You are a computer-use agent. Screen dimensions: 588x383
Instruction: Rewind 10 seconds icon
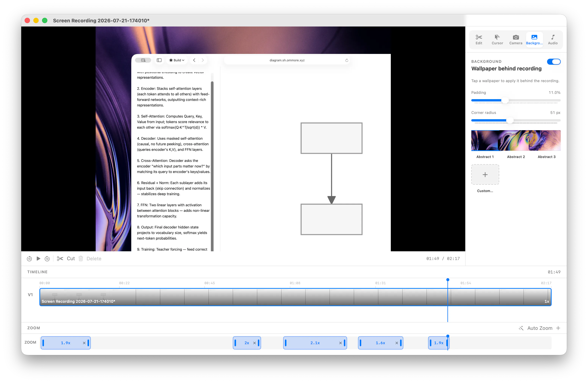point(29,259)
